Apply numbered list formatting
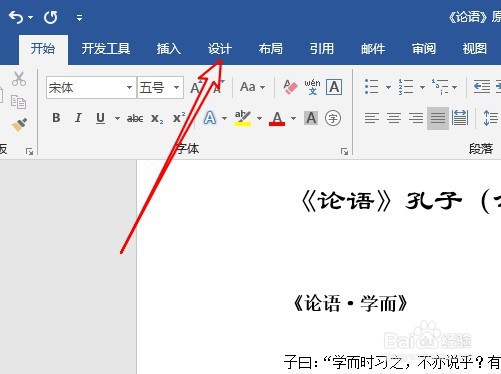This screenshot has width=501, height=374. [406, 87]
